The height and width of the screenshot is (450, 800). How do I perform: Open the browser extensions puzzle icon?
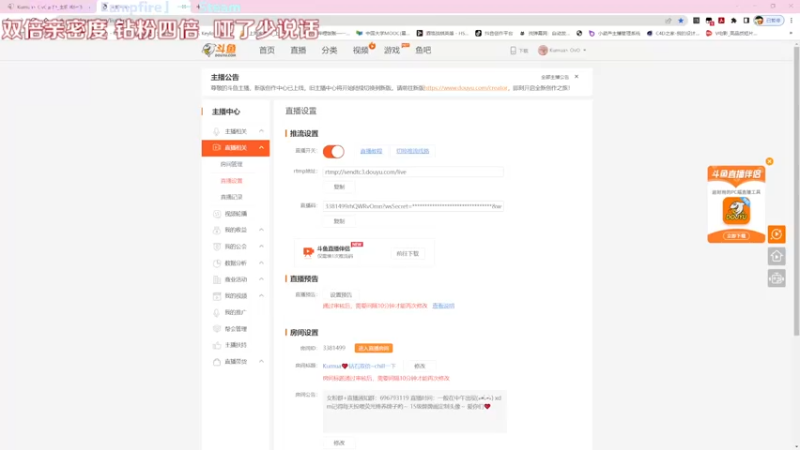[x=734, y=20]
